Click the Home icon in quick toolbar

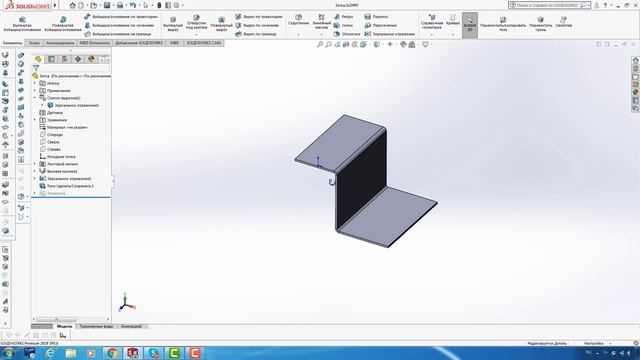(73, 5)
